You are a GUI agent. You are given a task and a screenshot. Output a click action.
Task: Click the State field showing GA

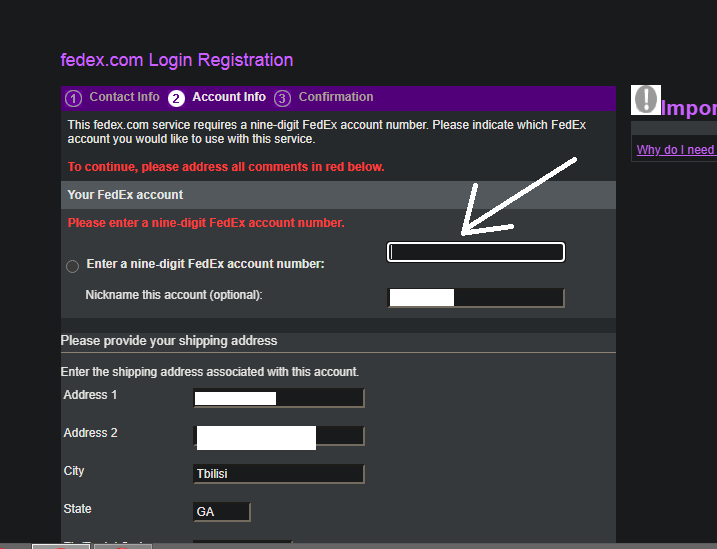pos(221,512)
